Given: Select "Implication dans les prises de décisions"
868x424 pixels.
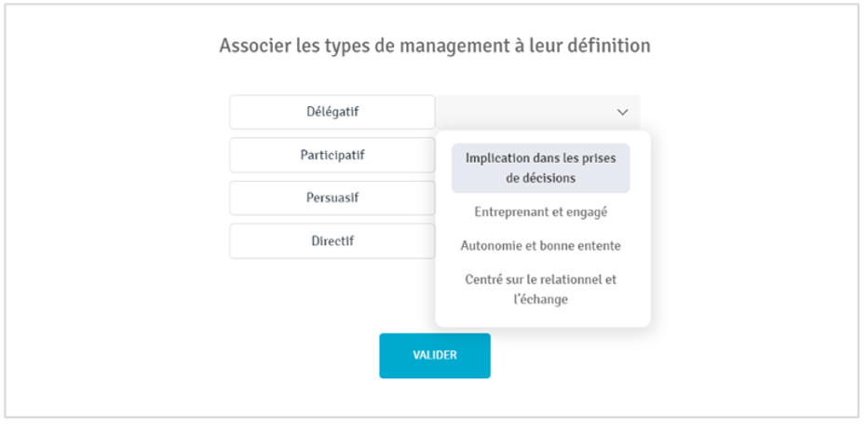Looking at the screenshot, I should tap(540, 168).
